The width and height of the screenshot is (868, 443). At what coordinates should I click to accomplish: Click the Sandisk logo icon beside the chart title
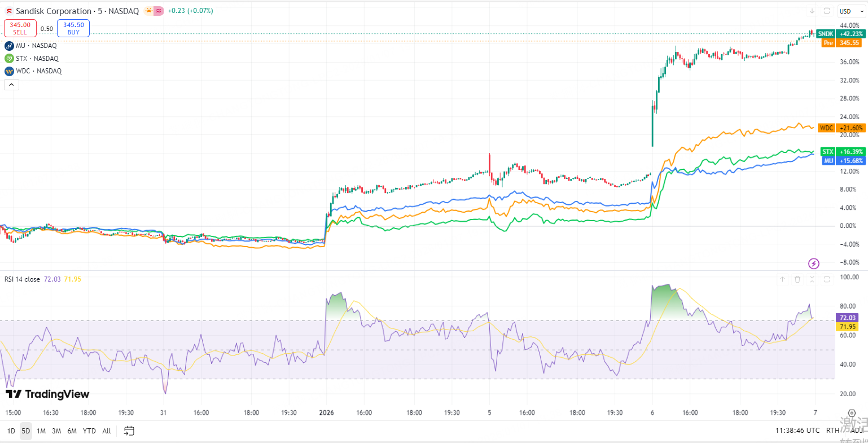coord(9,11)
